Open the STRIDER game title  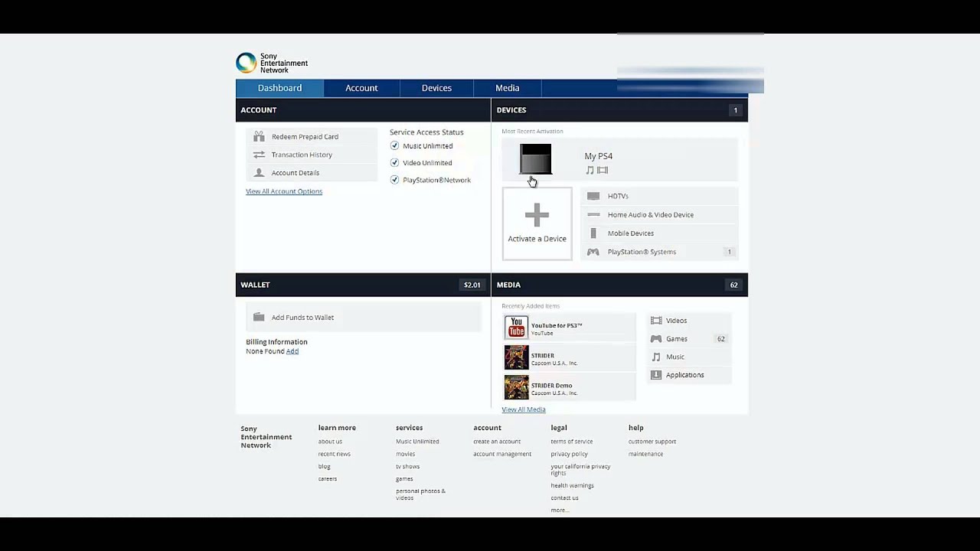point(543,356)
